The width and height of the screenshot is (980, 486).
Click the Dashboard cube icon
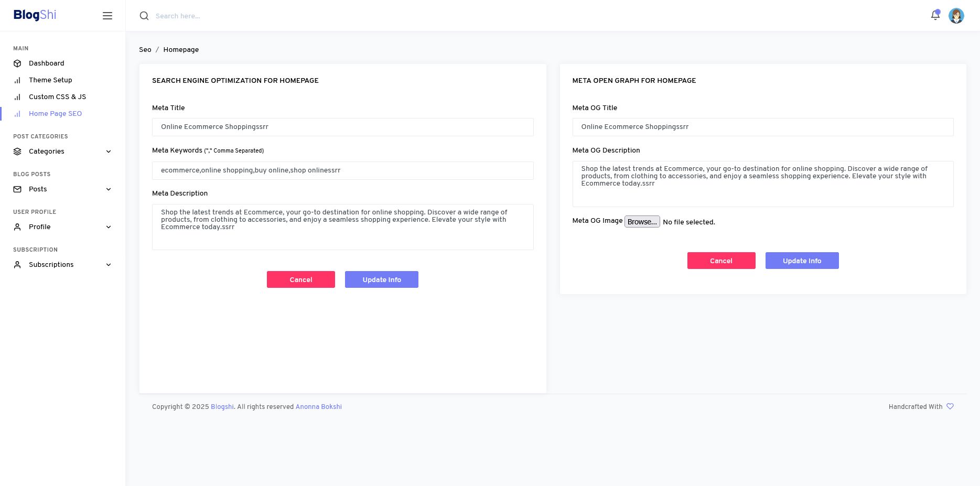[x=17, y=63]
